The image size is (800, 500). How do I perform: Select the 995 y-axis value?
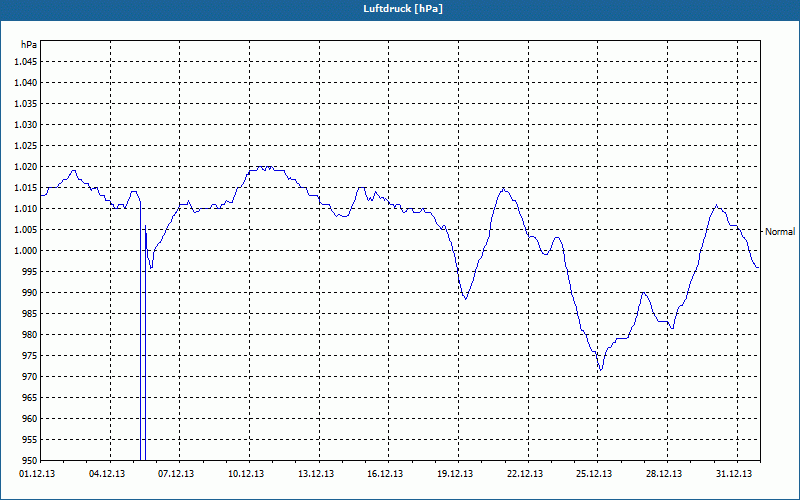(31, 271)
